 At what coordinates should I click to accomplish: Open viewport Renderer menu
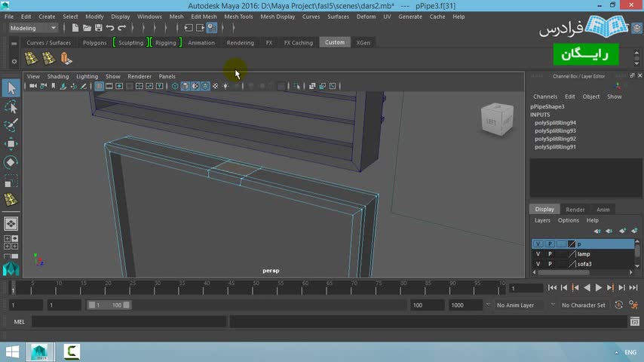140,76
